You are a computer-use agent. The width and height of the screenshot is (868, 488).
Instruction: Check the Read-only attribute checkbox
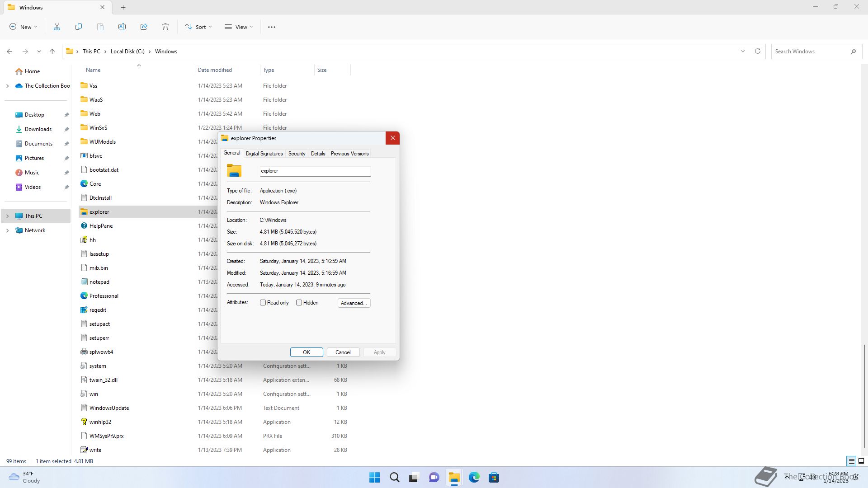pyautogui.click(x=263, y=303)
